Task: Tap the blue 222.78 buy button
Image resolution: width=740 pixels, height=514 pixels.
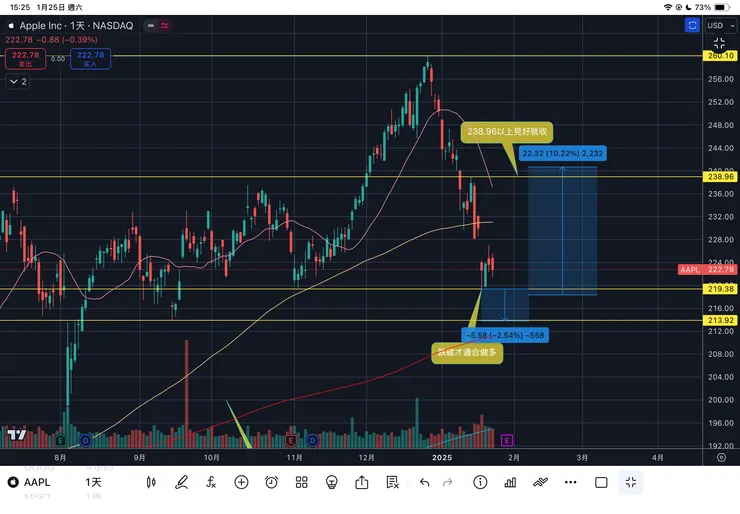Action: click(x=91, y=59)
